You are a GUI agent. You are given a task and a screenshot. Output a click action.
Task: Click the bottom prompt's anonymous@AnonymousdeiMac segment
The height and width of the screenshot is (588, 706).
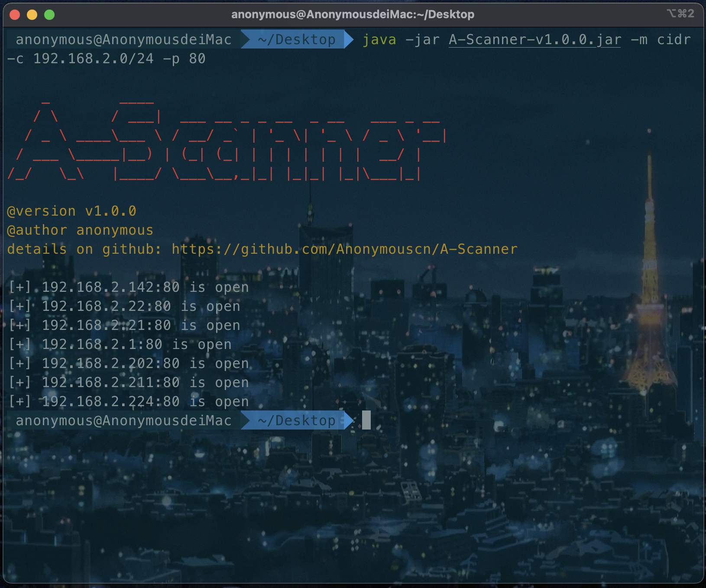(x=124, y=420)
